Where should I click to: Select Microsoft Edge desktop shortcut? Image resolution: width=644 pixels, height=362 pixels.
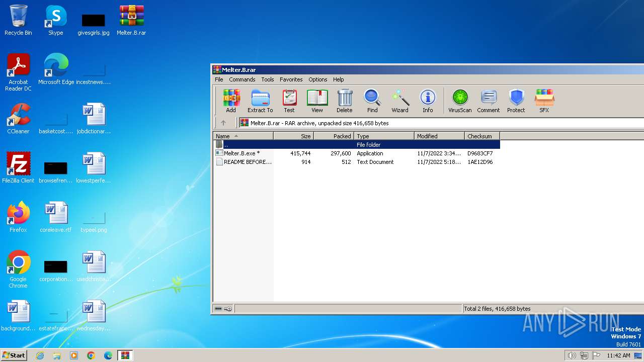click(x=56, y=69)
